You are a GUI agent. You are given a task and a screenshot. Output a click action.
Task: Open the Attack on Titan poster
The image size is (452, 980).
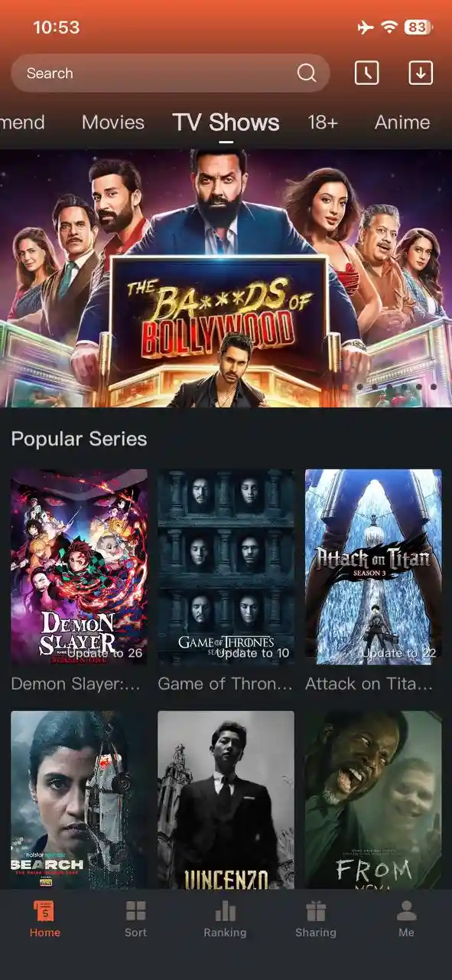pyautogui.click(x=373, y=567)
